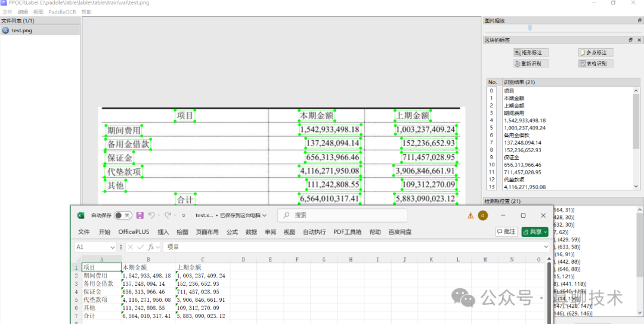Image resolution: width=644 pixels, height=324 pixels.
Task: Open the user account avatar in Excel
Action: [x=483, y=215]
